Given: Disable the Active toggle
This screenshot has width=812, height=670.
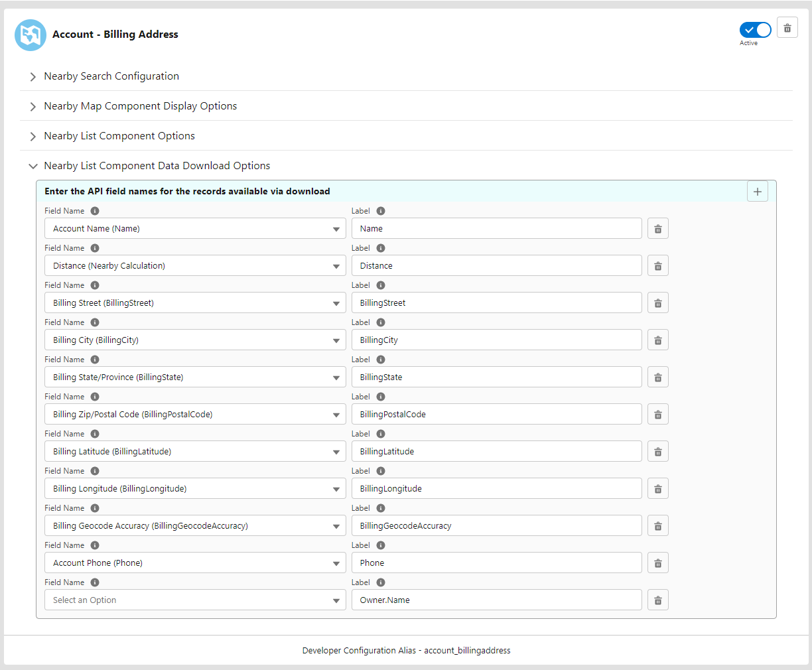Looking at the screenshot, I should [755, 29].
